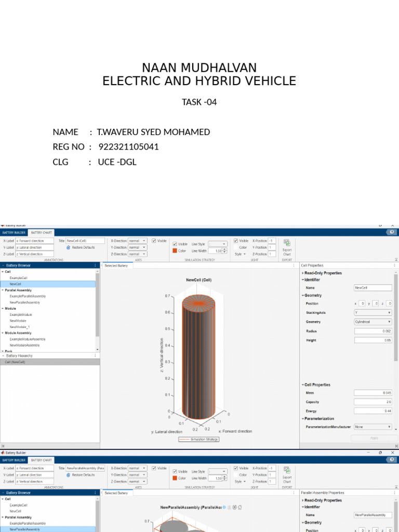Image resolution: width=399 pixels, height=532 pixels.
Task: Select ExampleModuleAssembly in the NewCell window's Battery Browser
Action: click(28, 339)
